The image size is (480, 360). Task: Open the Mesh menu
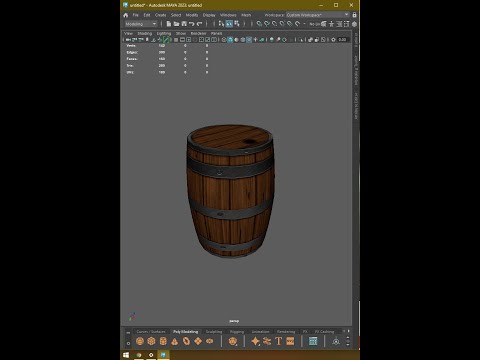(246, 15)
